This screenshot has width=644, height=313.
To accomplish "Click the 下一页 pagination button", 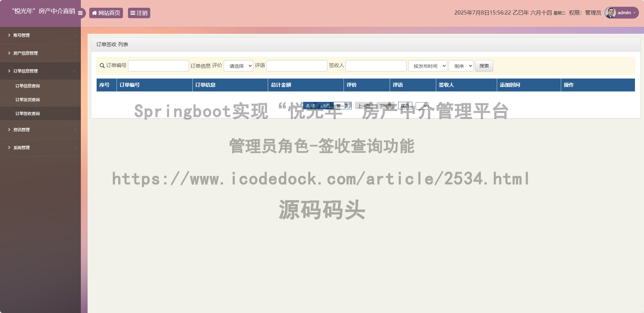I will [x=386, y=106].
